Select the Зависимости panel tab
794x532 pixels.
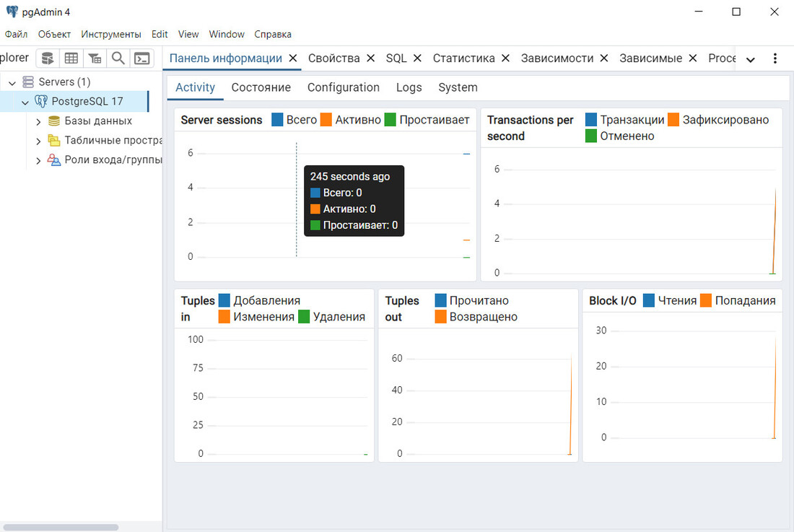[x=557, y=58]
